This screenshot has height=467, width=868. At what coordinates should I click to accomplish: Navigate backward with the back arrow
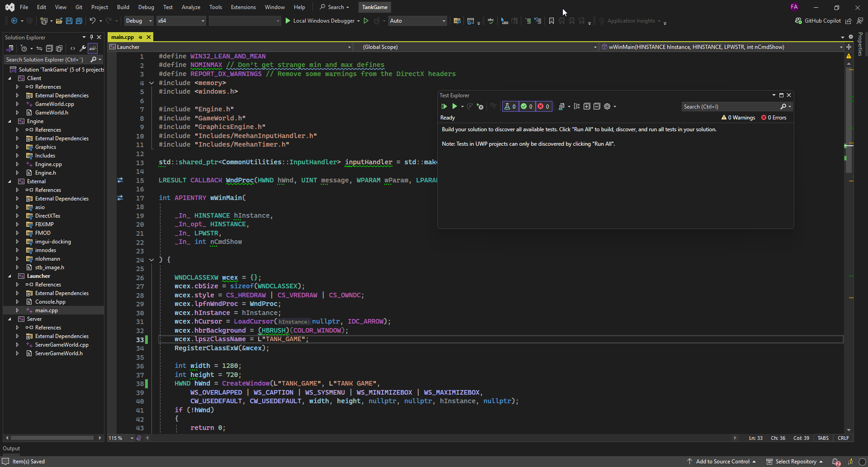pyautogui.click(x=14, y=21)
